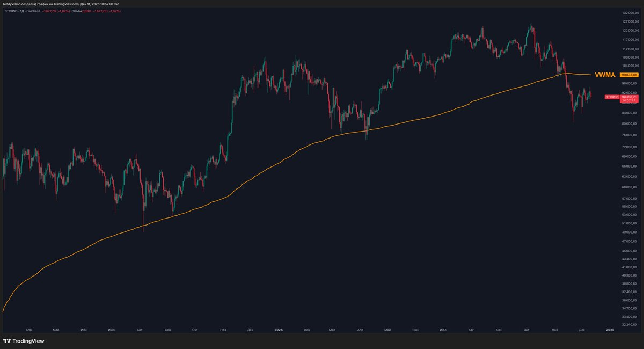Click the 63000,00 price axis label
The height and width of the screenshot is (349, 644).
tap(630, 176)
